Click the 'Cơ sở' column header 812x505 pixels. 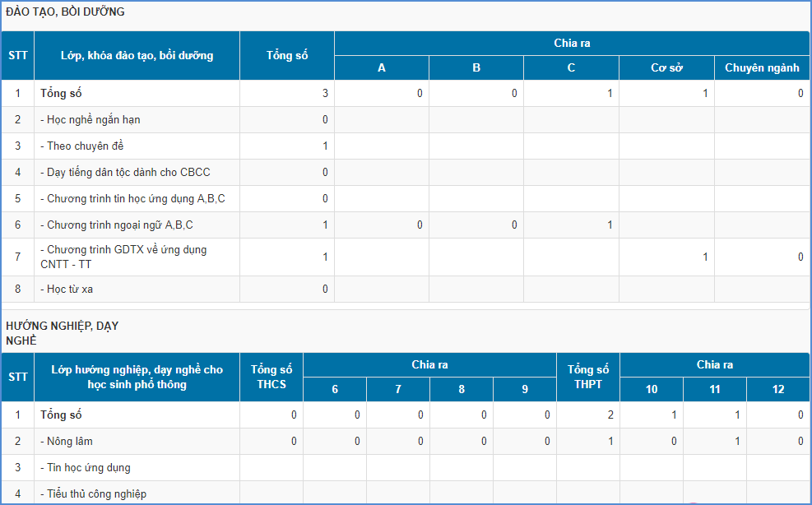(x=666, y=68)
